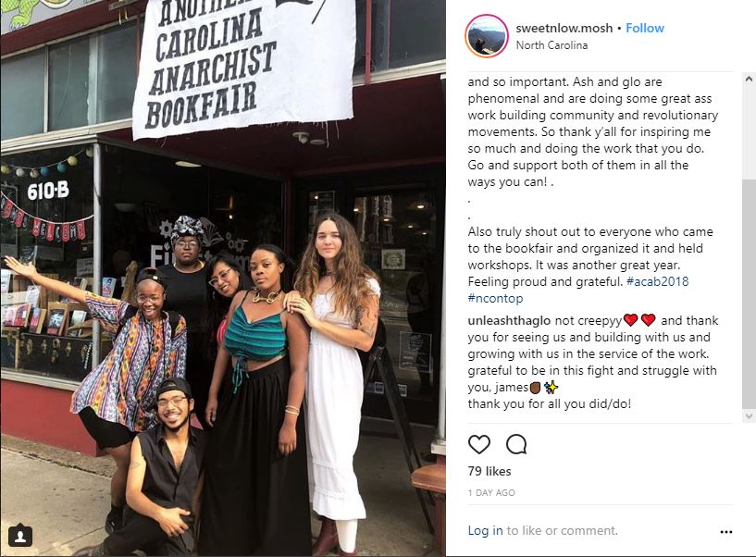Open the #ncontop hashtag

click(495, 299)
